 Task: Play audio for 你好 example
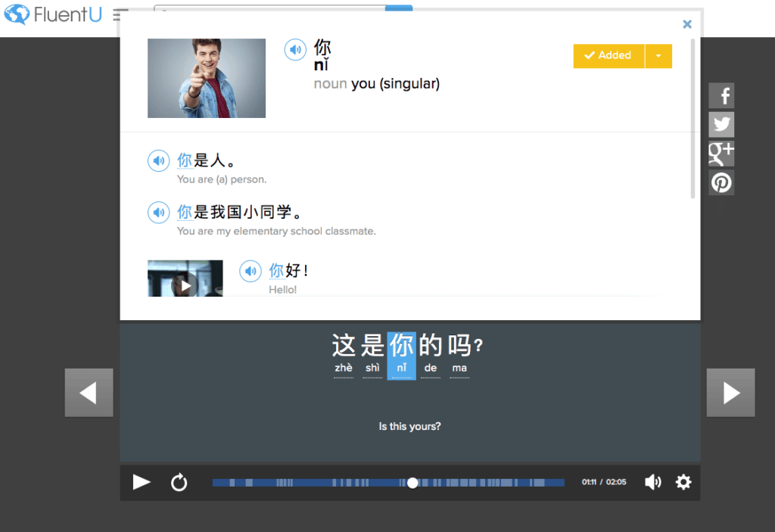point(250,271)
